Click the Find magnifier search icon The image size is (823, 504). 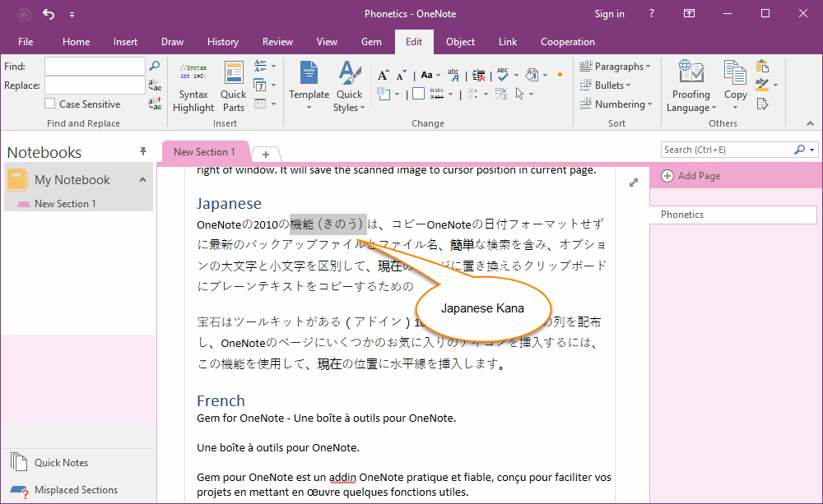[155, 66]
